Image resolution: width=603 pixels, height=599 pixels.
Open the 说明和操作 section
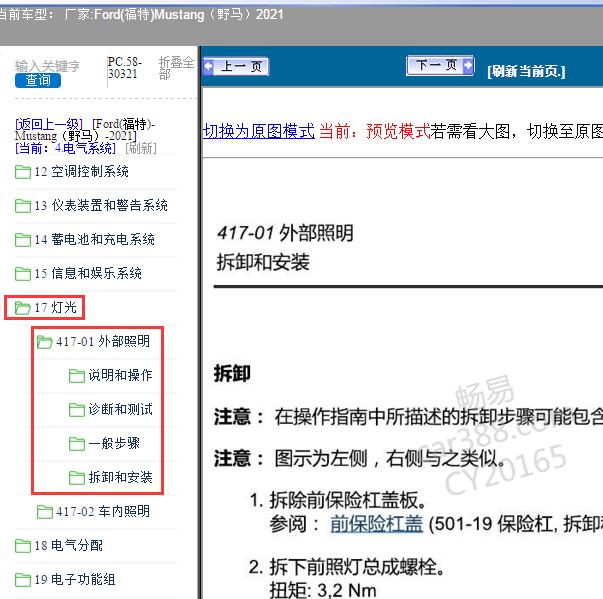[x=120, y=376]
